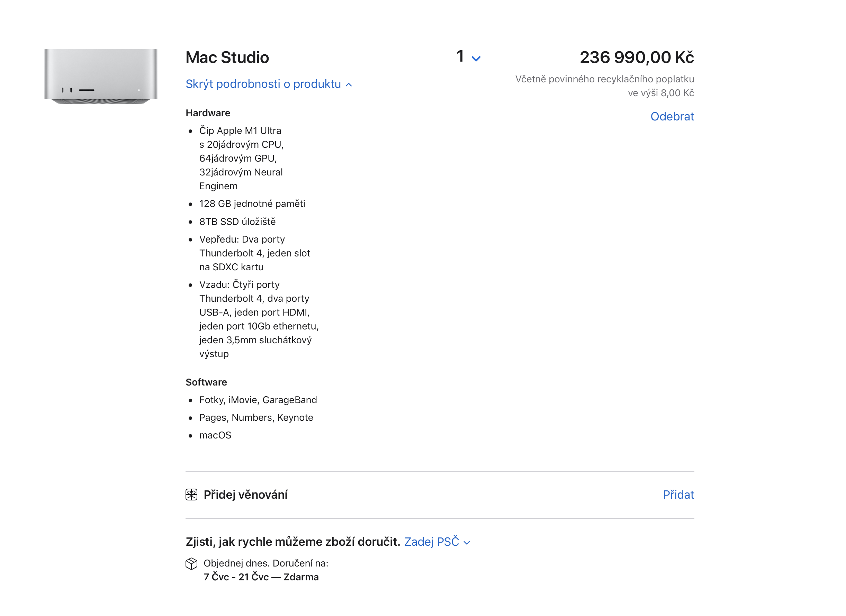Image resolution: width=846 pixels, height=616 pixels.
Task: Select the macOS bullet under Software
Action: click(216, 435)
